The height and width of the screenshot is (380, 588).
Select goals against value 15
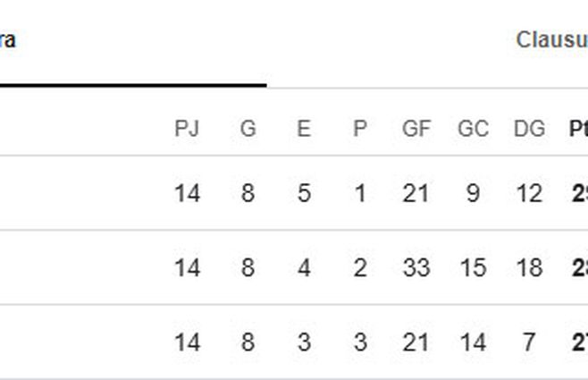coord(473,268)
